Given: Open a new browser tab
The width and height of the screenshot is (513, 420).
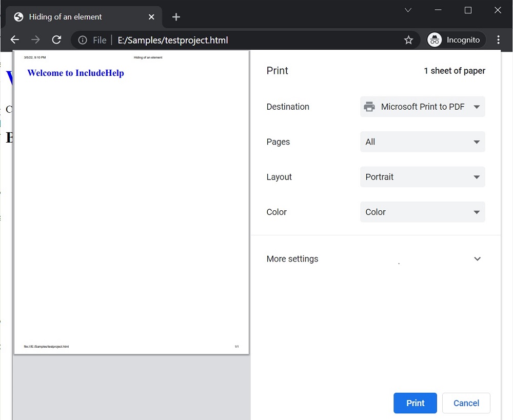Looking at the screenshot, I should (176, 17).
